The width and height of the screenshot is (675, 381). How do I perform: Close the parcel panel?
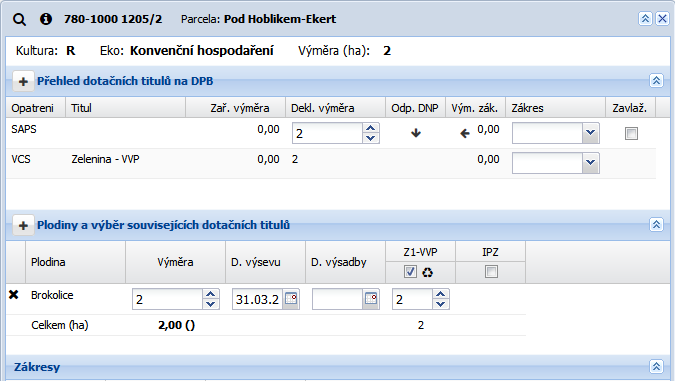tap(662, 19)
